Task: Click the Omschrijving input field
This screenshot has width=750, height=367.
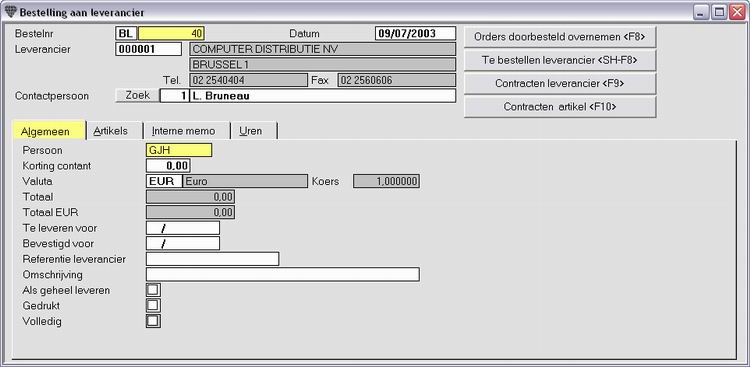Action: tap(283, 275)
